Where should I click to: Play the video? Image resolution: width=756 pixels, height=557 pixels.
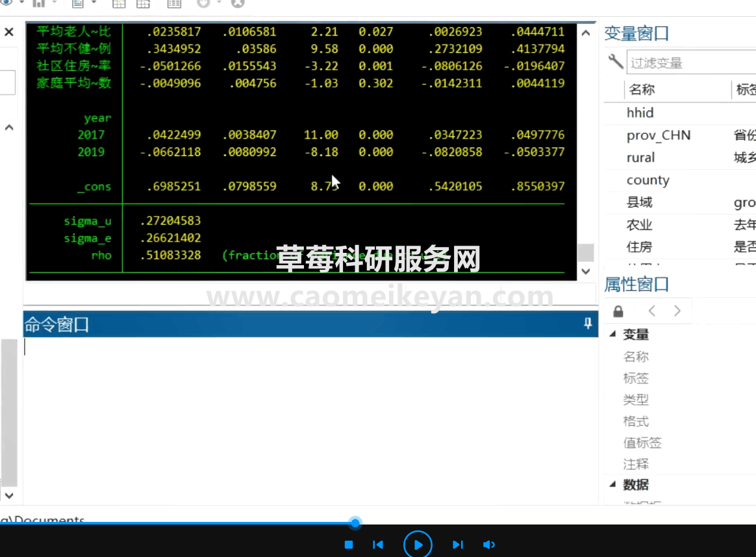(418, 545)
